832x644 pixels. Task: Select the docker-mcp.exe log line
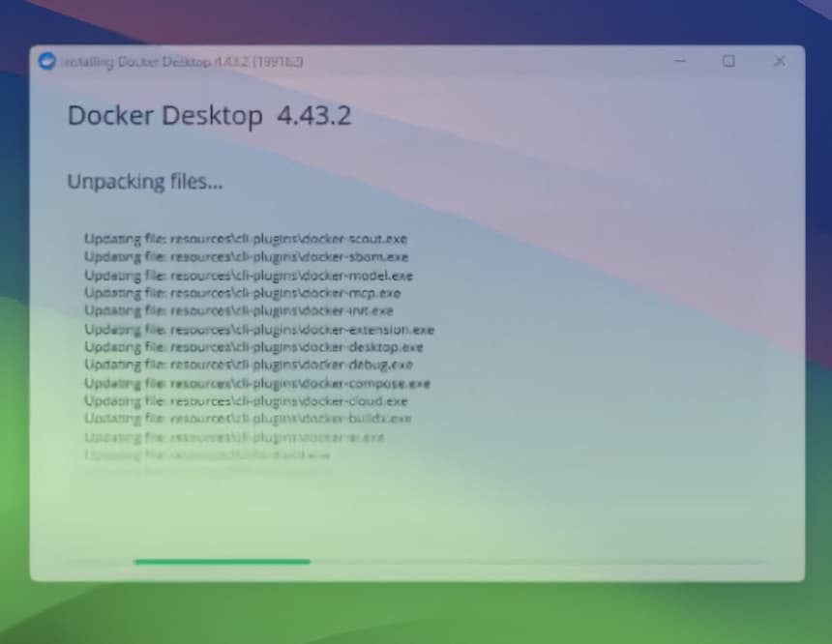(243, 293)
